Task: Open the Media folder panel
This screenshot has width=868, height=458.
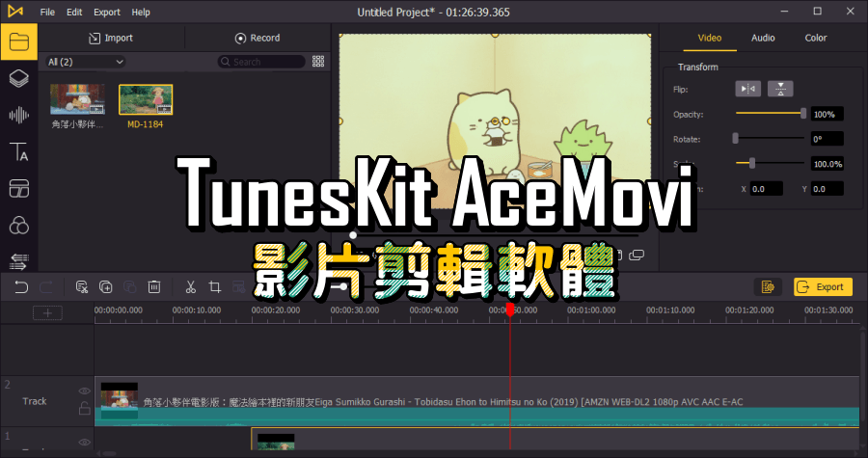Action: 19,41
